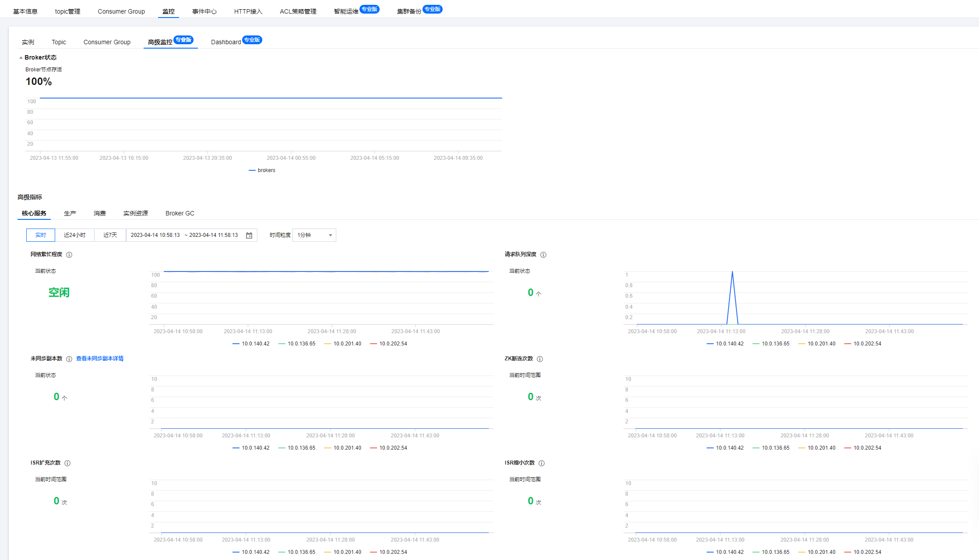
Task: Open the date range calendar icon
Action: [249, 236]
